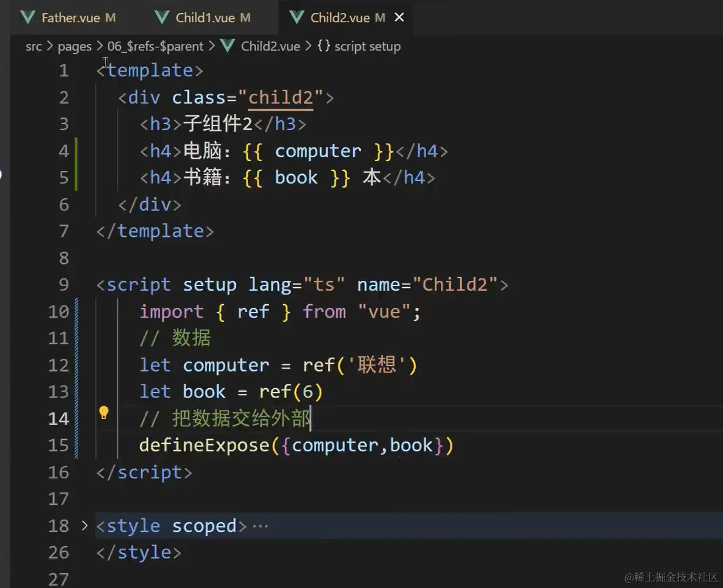Open the lightbulb quick fix on line 14
The height and width of the screenshot is (588, 723).
104,413
